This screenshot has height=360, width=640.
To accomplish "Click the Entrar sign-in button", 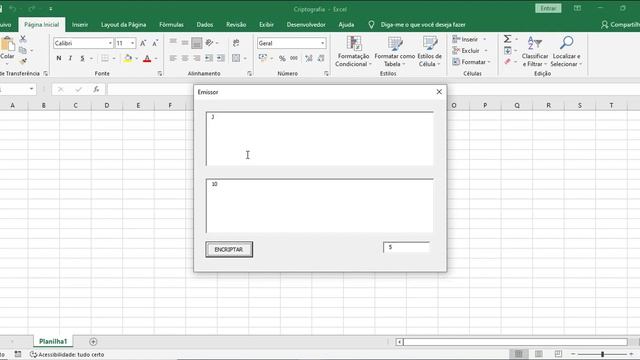I will 548,9.
